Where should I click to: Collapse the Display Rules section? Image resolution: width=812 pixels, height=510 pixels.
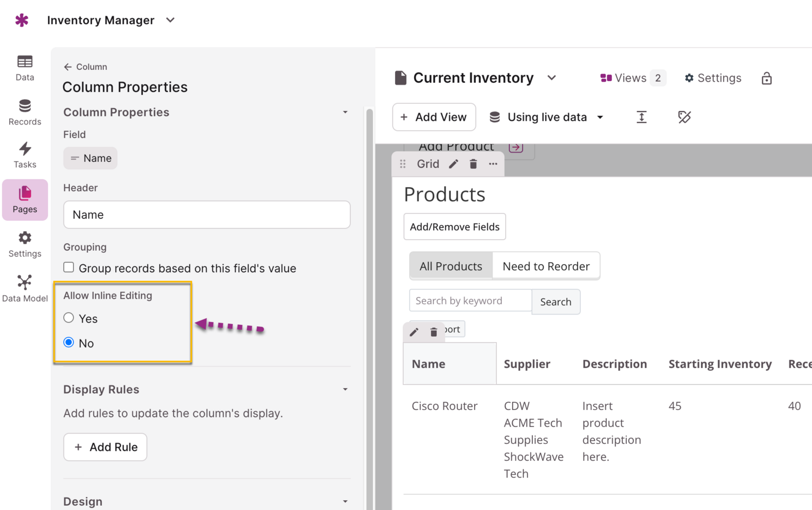[x=345, y=390]
